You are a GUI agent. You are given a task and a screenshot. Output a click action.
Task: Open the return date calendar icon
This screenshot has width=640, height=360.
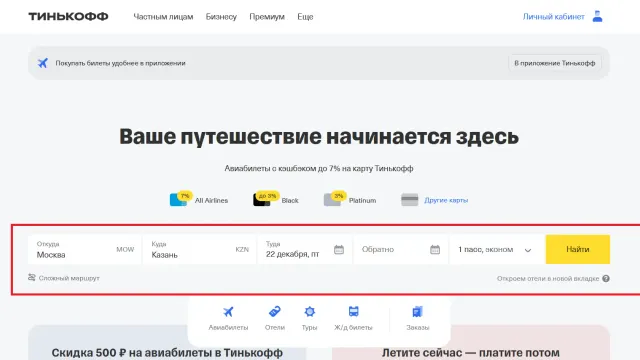(x=435, y=249)
